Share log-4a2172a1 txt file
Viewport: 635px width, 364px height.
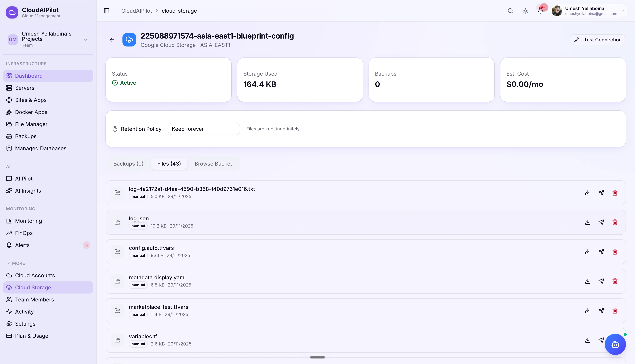pyautogui.click(x=602, y=193)
